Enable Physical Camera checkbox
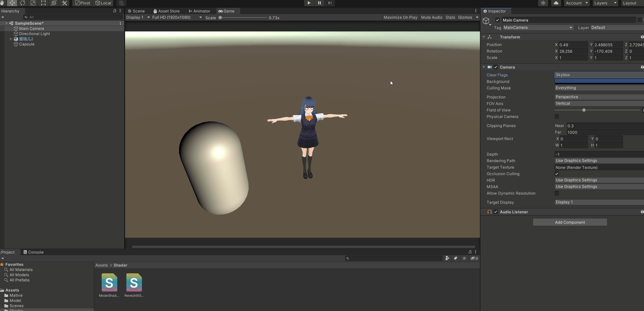This screenshot has width=644, height=311. (557, 117)
